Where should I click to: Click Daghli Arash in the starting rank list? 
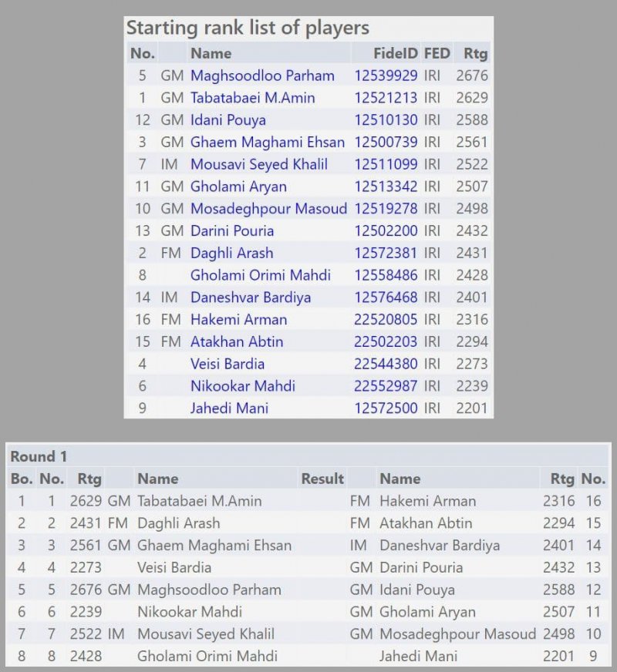coord(231,253)
